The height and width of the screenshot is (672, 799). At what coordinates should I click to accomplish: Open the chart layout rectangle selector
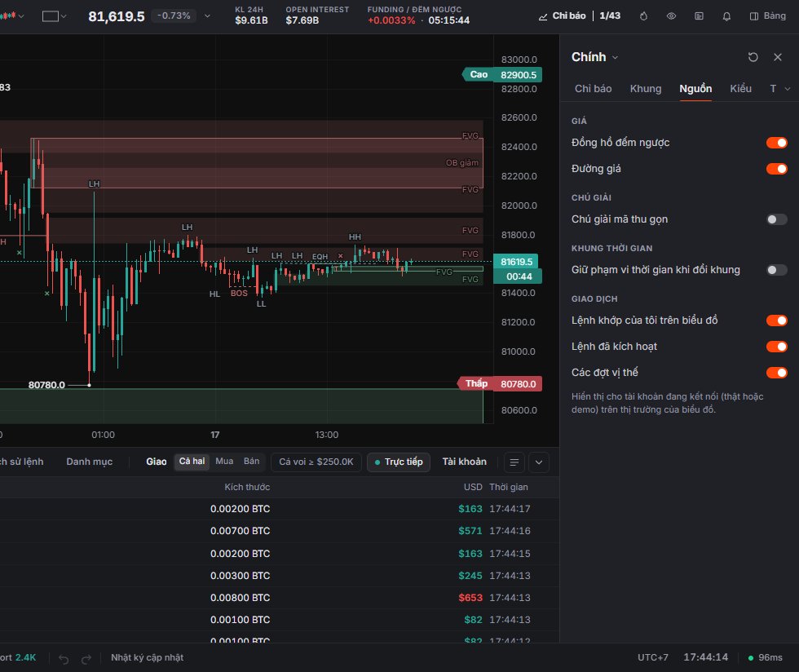(x=54, y=16)
